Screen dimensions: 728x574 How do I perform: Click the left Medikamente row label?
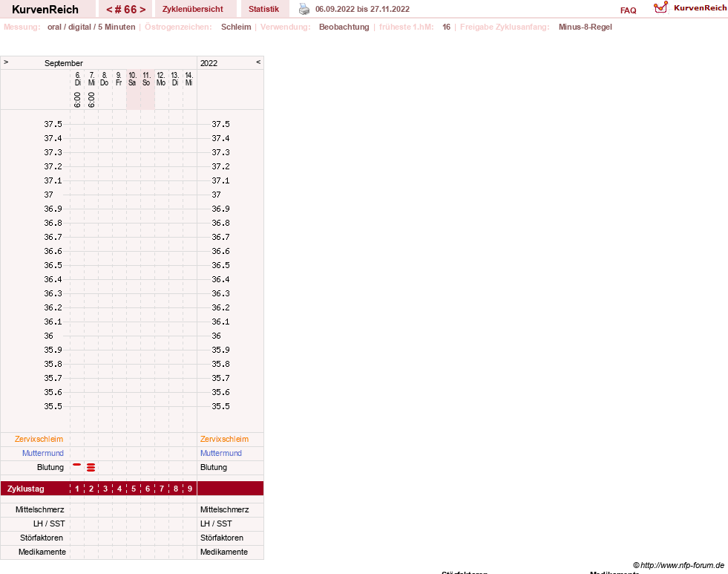(x=42, y=552)
